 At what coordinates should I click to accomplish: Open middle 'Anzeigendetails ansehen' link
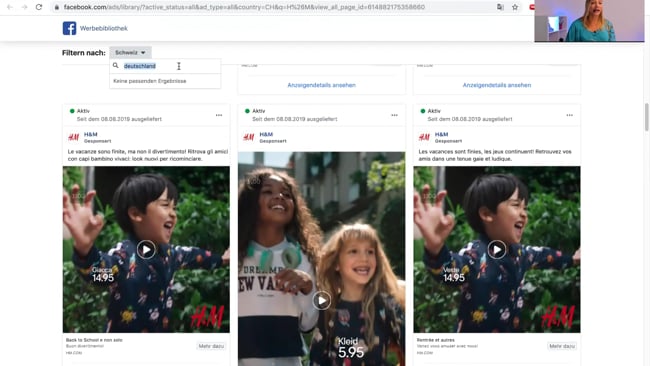[321, 85]
